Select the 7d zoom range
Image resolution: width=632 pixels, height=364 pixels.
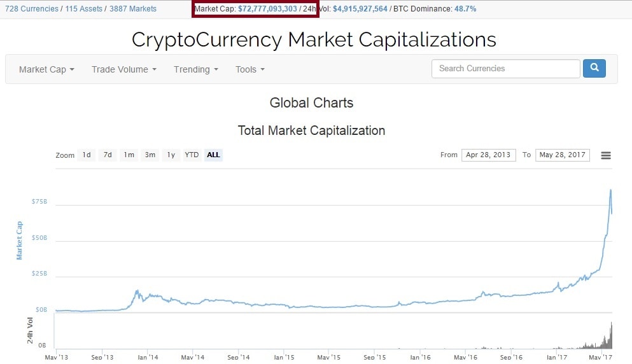[x=108, y=155]
